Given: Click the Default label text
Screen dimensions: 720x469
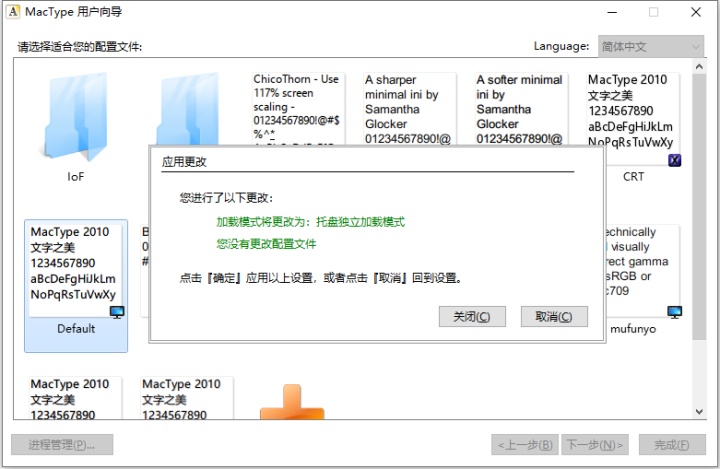Looking at the screenshot, I should pyautogui.click(x=76, y=329).
